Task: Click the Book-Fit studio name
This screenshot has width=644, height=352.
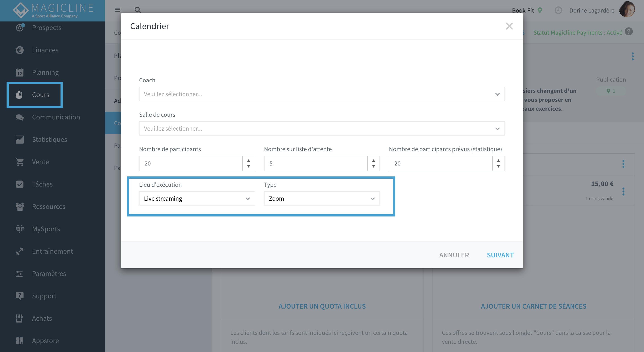Action: click(523, 10)
